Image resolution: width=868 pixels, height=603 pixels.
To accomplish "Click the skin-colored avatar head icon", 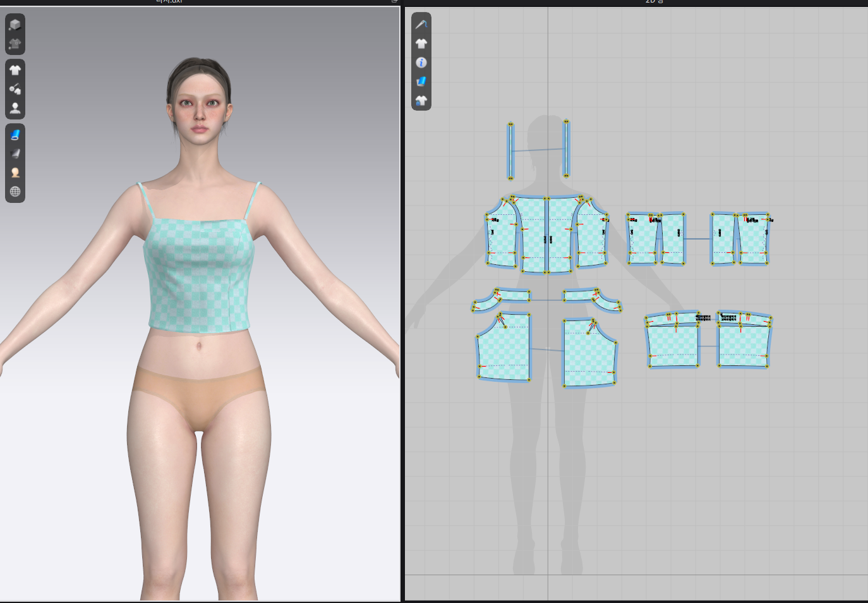I will [x=15, y=173].
